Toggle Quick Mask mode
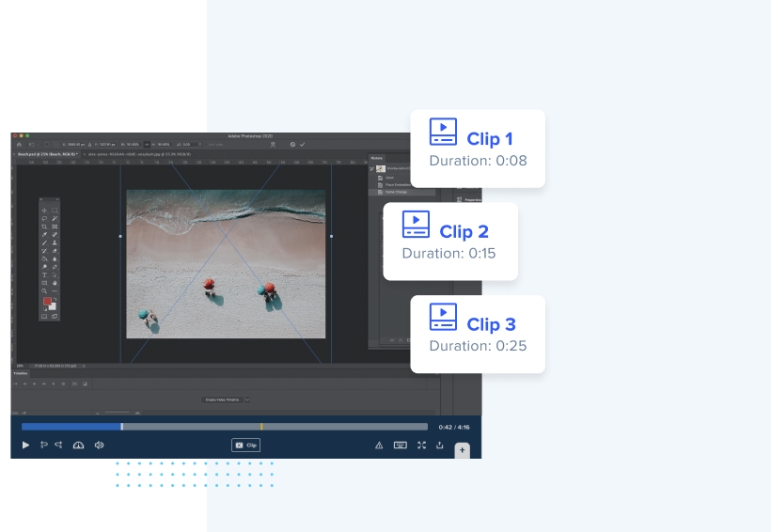This screenshot has width=771, height=532. (44, 316)
